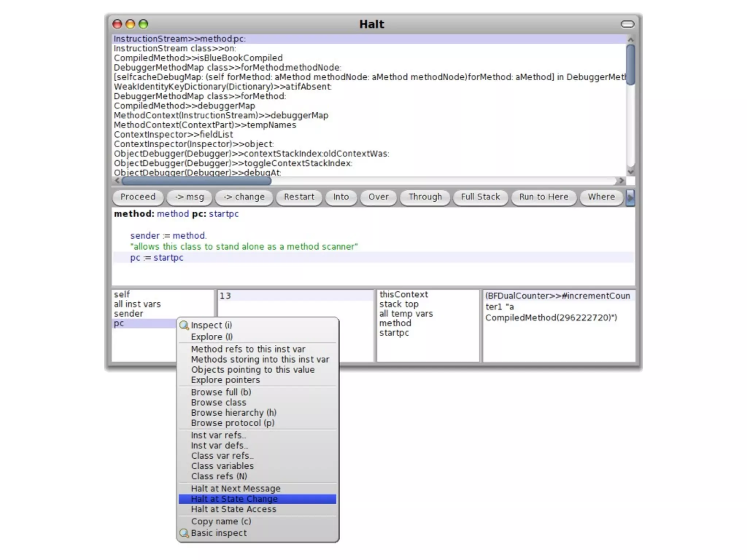Click the horizontal scrollbar thumb under stack list

(x=196, y=180)
